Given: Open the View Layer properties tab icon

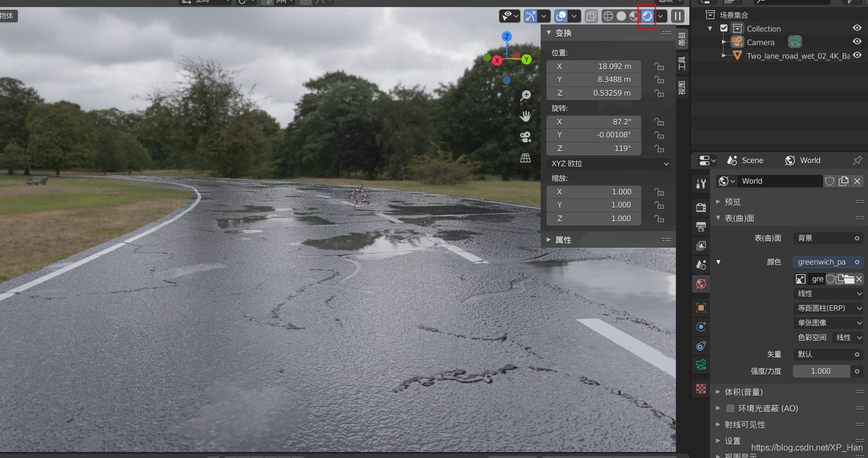Looking at the screenshot, I should 701,246.
